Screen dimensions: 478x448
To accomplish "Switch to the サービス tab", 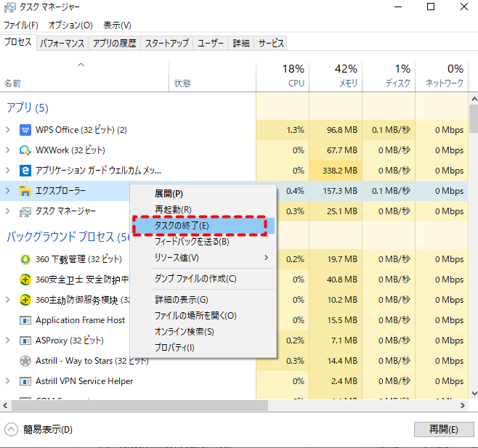I will (271, 44).
